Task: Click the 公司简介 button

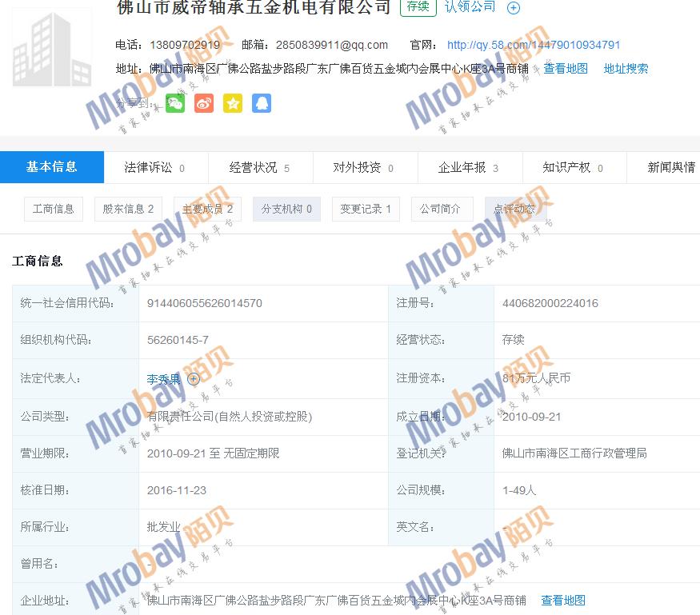Action: (x=441, y=209)
